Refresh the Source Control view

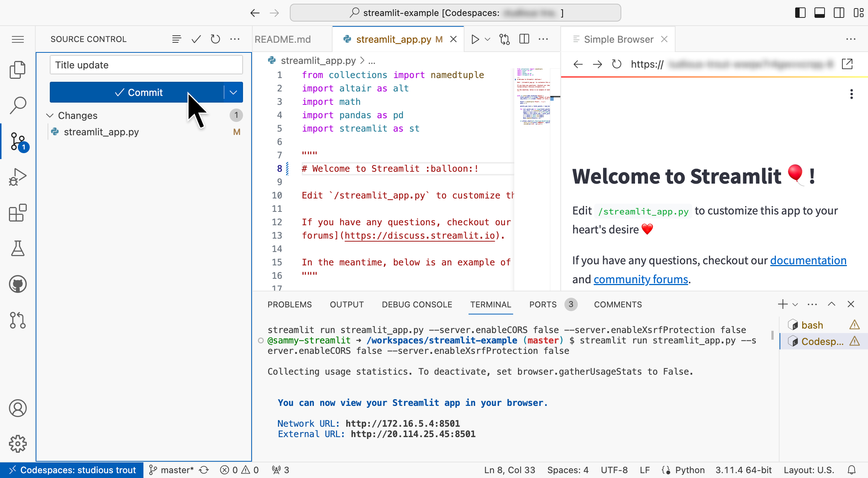[x=216, y=39]
